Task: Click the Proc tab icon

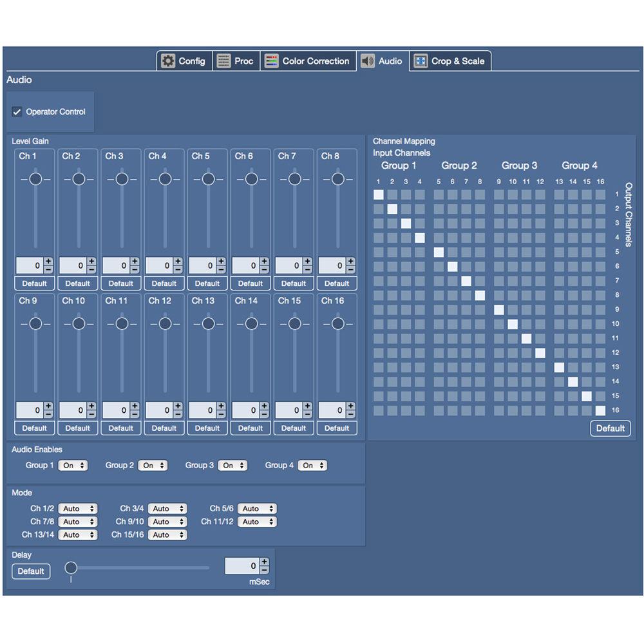Action: (223, 61)
